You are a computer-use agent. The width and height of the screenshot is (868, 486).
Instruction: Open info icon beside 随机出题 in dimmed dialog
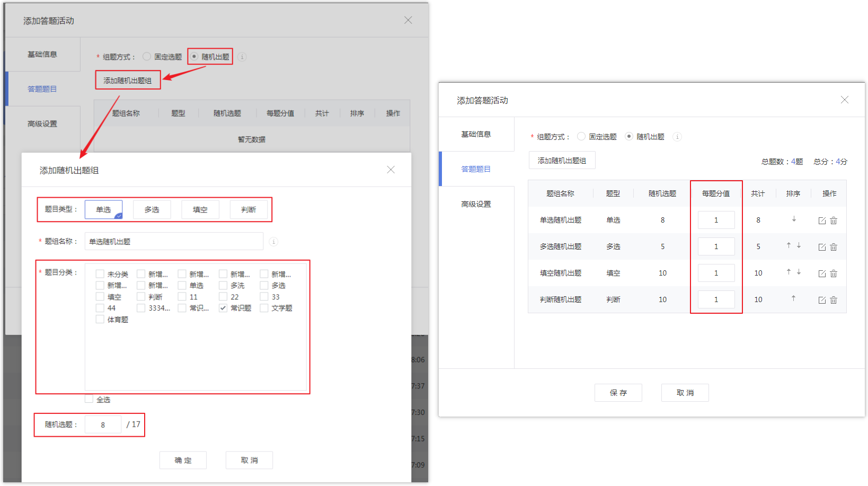[242, 57]
